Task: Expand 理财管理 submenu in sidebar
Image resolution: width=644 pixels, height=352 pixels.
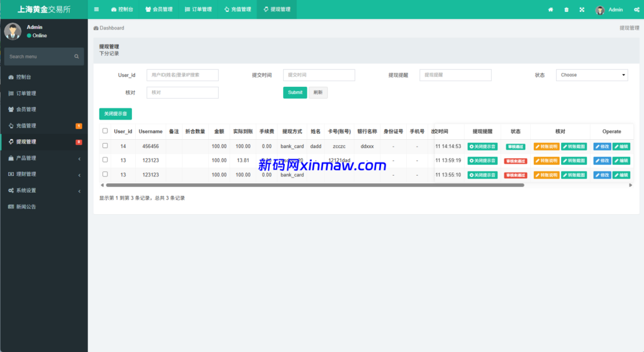Action: 44,174
